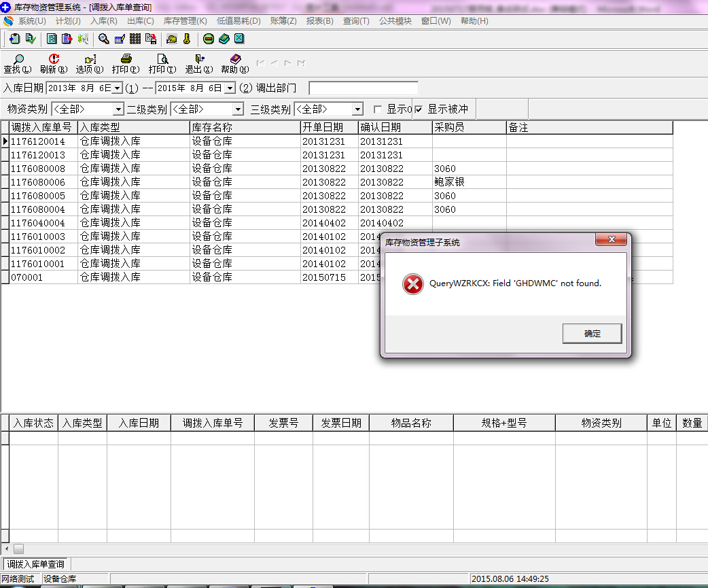Click the last-record navigation arrow

pos(301,63)
